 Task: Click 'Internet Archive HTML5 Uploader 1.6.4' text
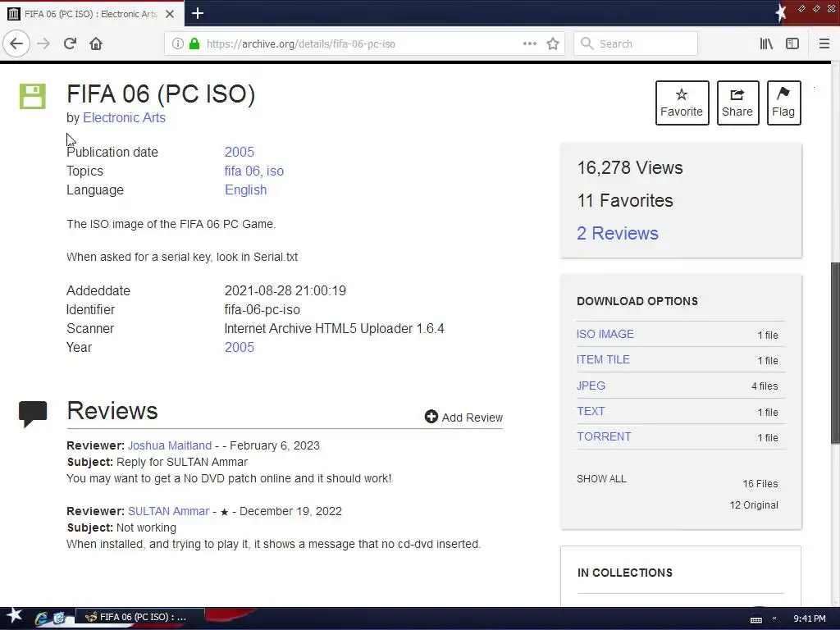pos(335,328)
